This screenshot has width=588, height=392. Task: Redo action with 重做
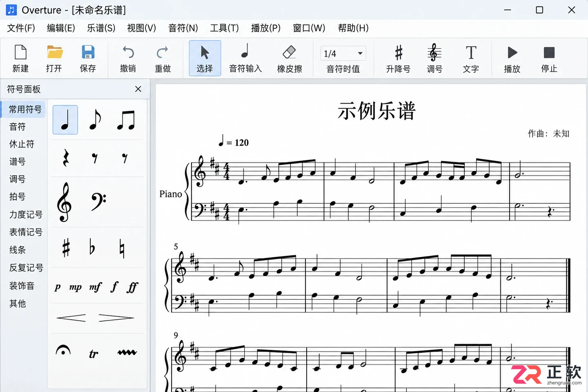[163, 59]
